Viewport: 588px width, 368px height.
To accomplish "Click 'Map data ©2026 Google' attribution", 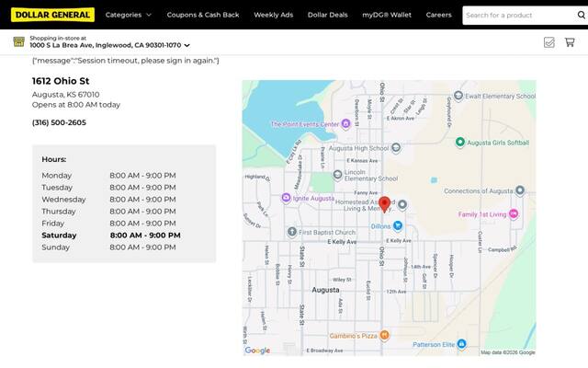I will click(508, 352).
